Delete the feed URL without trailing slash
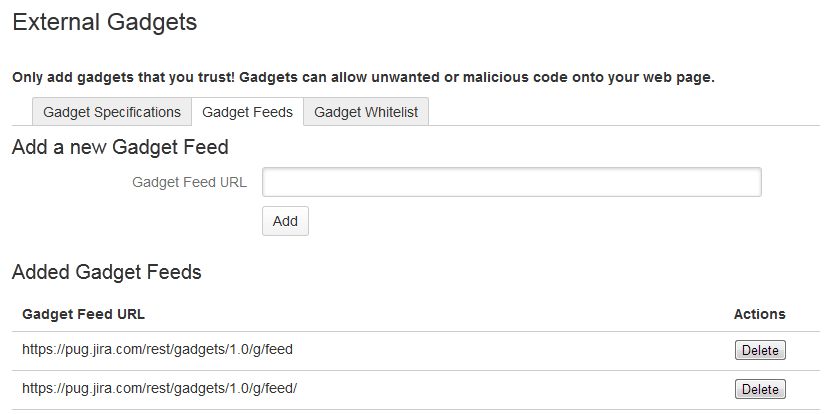The width and height of the screenshot is (829, 414). point(760,350)
